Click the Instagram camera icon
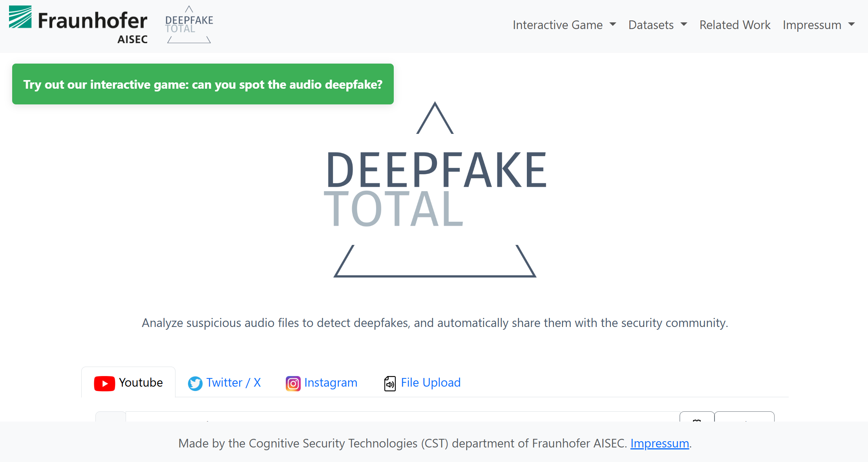This screenshot has height=462, width=868. pos(293,383)
